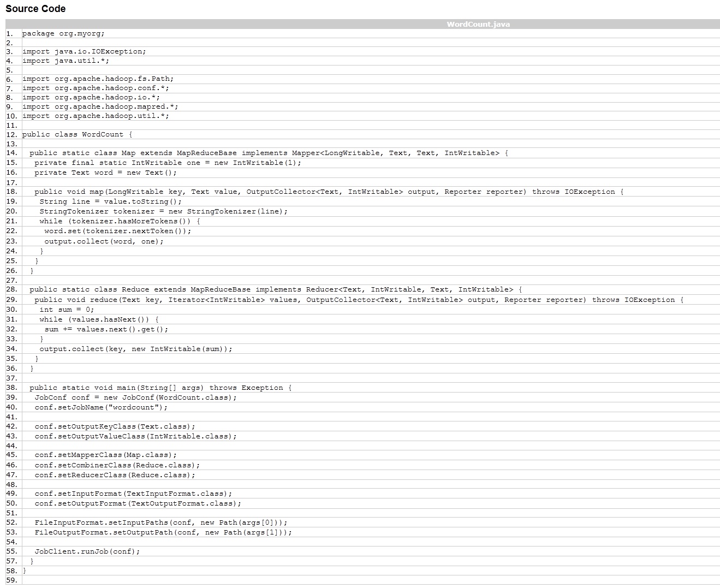Click 'String line = value.toString();'
This screenshot has height=588, width=720.
(110, 201)
